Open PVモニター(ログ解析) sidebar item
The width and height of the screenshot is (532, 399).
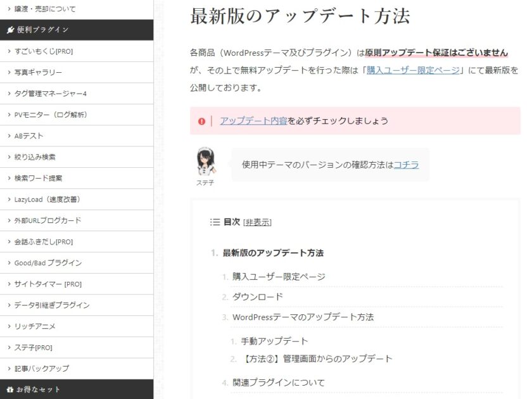77,115
